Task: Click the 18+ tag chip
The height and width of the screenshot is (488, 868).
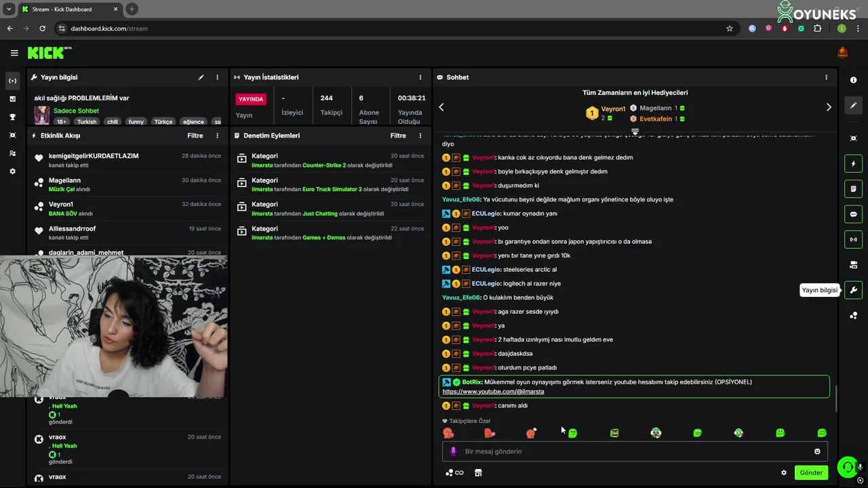Action: pos(62,122)
